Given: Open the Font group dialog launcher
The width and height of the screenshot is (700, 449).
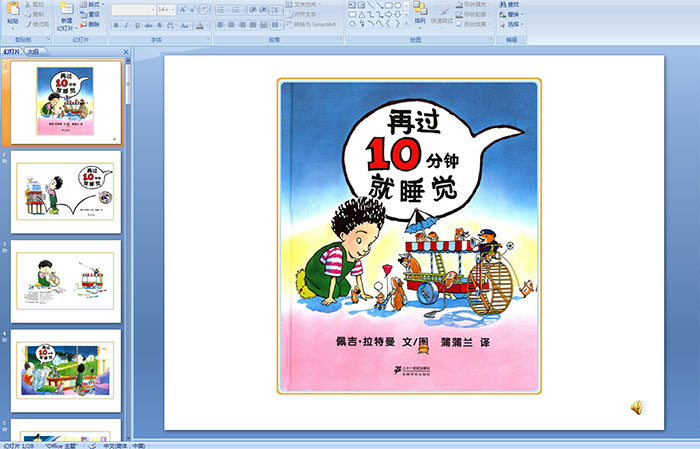Looking at the screenshot, I should [x=208, y=39].
